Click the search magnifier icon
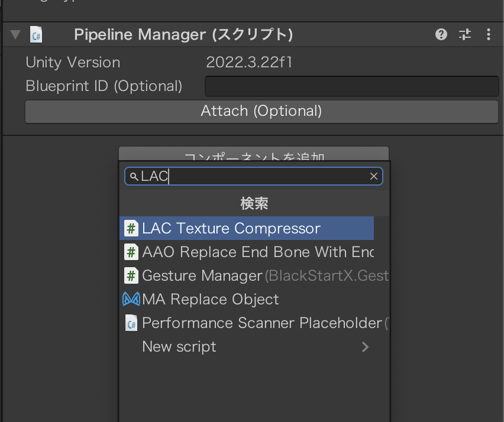 [x=133, y=177]
